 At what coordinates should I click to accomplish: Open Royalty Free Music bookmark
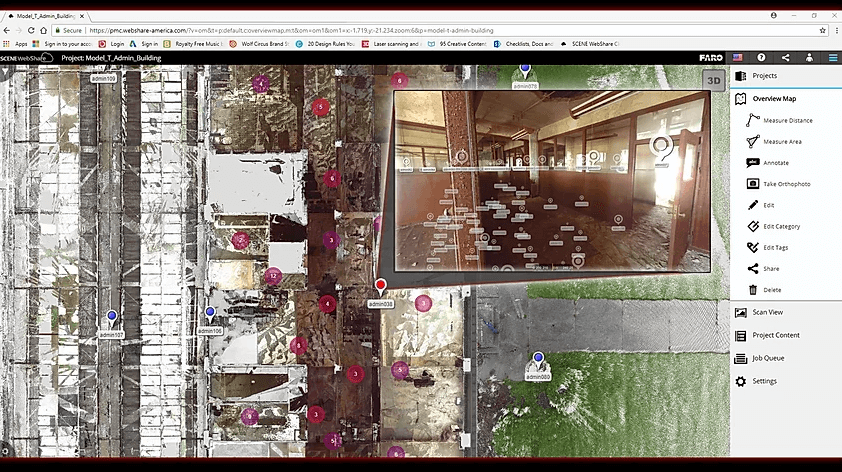(193, 44)
